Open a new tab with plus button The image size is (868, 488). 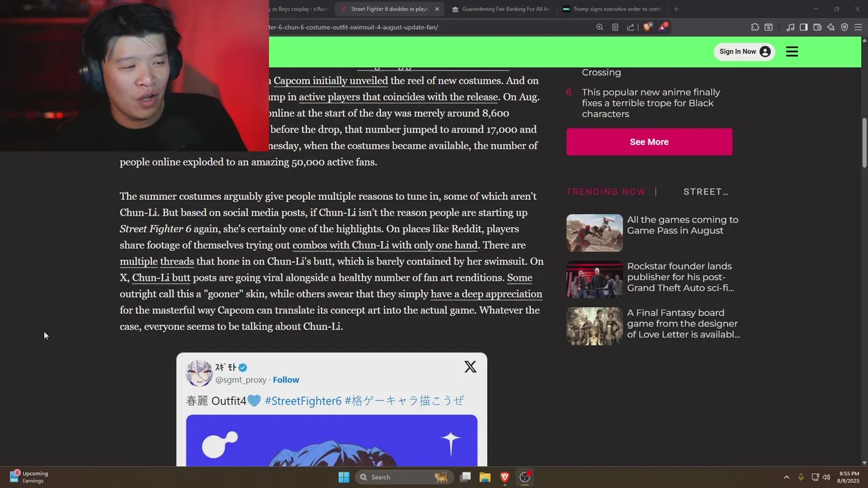[x=676, y=9]
